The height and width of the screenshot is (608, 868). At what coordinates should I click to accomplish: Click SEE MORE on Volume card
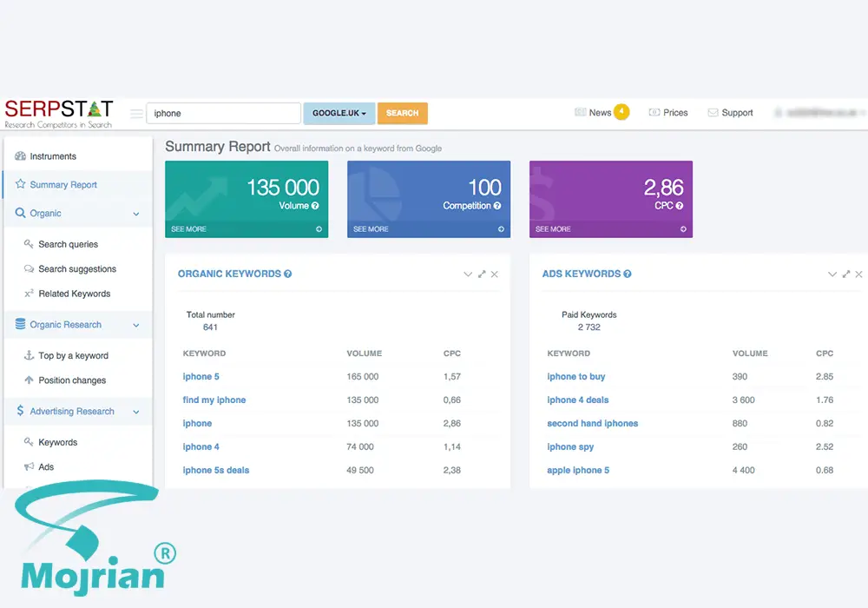coord(188,228)
